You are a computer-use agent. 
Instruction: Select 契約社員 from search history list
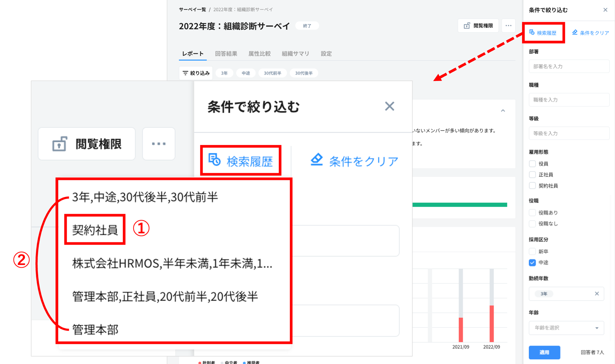point(95,230)
